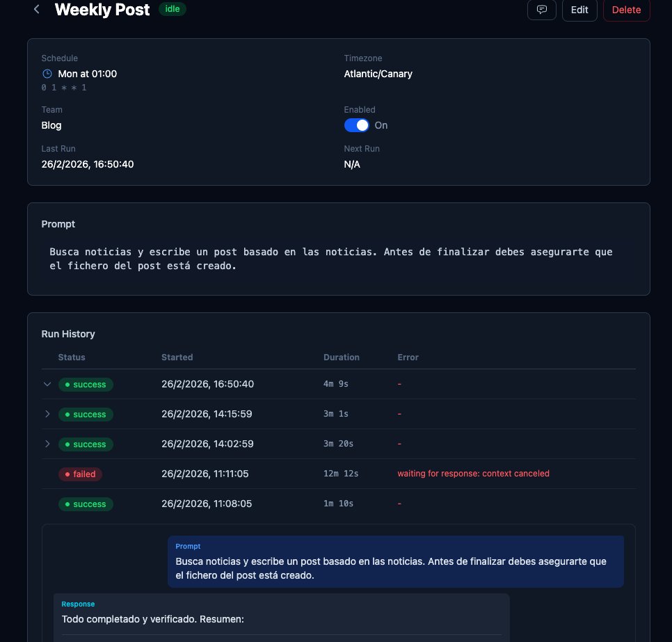The width and height of the screenshot is (672, 642).
Task: Delete the Weekly Post job
Action: [x=626, y=10]
